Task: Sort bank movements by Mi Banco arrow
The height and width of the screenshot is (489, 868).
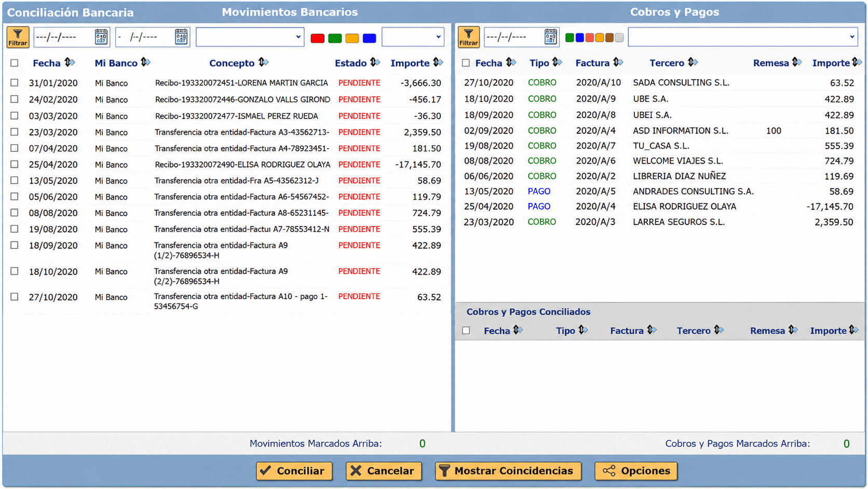Action: (145, 63)
